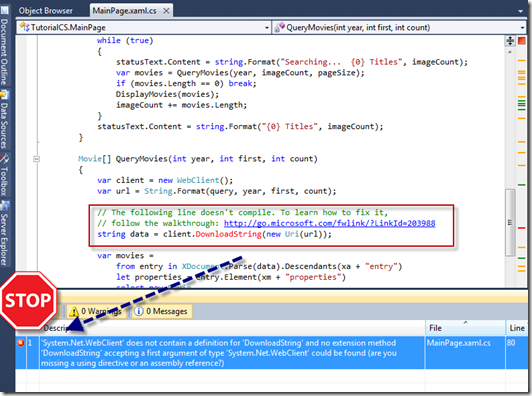The image size is (532, 396).
Task: Click the 'var url = String.Format' line
Action: click(x=216, y=191)
